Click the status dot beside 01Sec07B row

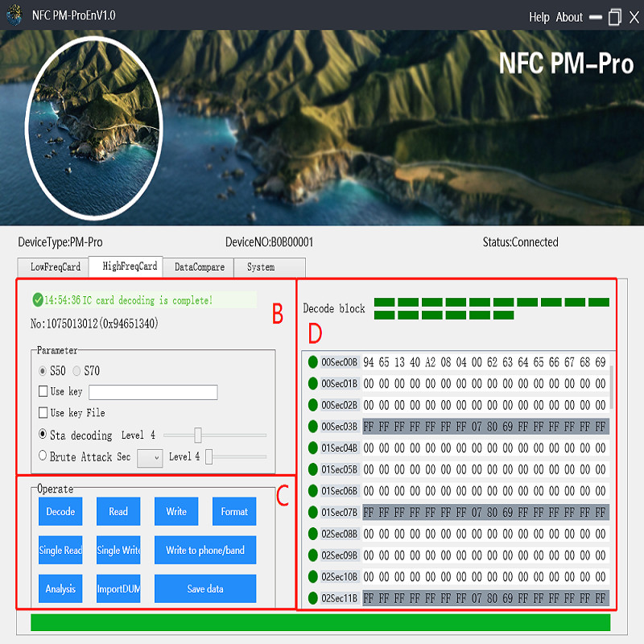[312, 513]
